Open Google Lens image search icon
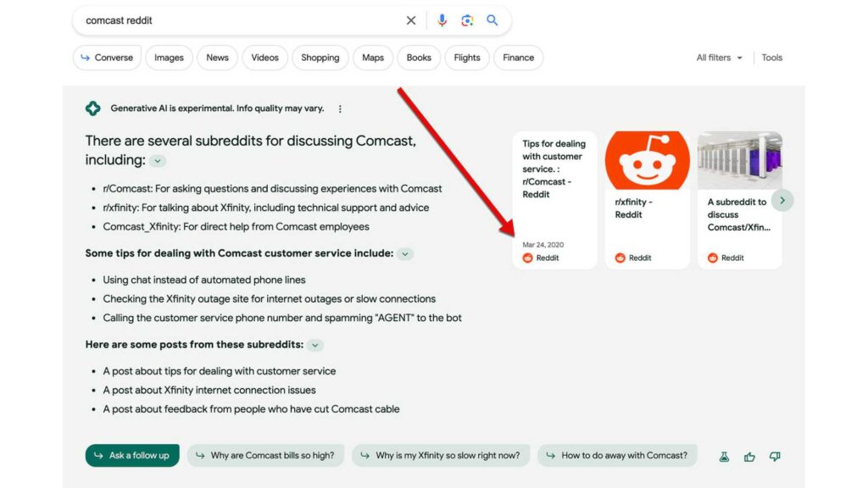The height and width of the screenshot is (488, 868). [x=467, y=20]
